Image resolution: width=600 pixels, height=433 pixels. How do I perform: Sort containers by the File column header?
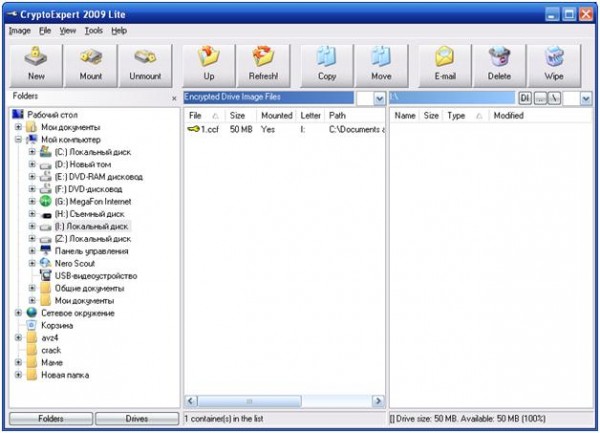204,116
